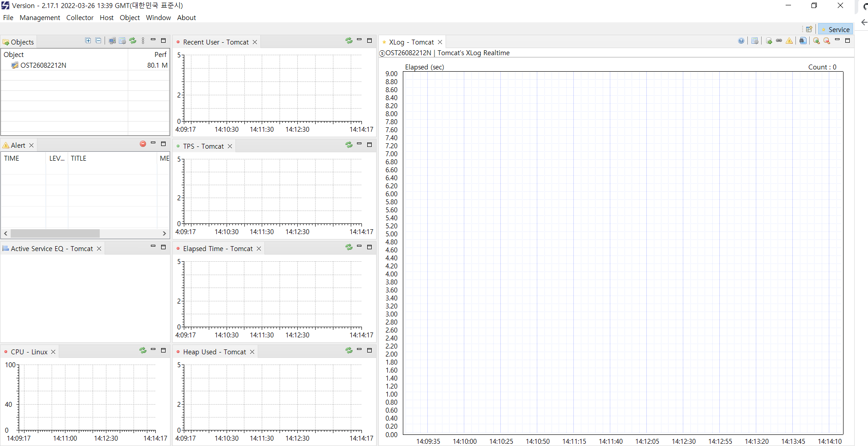
Task: Open XLog search binoculars icon
Action: point(803,41)
